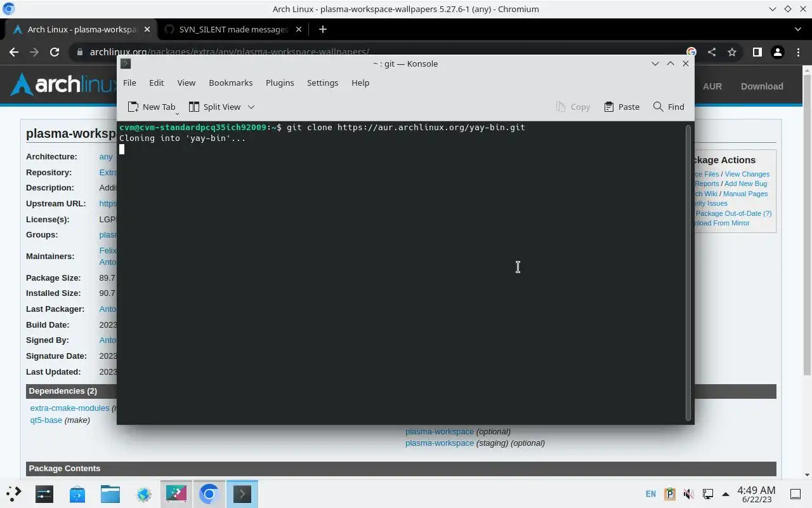Switch to Chromium from the taskbar
The height and width of the screenshot is (508, 812).
click(x=209, y=493)
